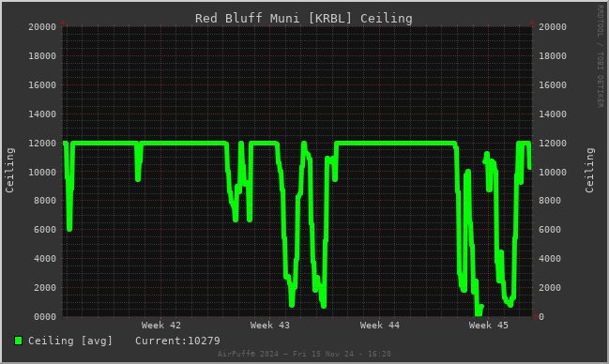The height and width of the screenshot is (364, 609).
Task: Click the left vertical Ceiling axis title
Action: click(x=9, y=170)
